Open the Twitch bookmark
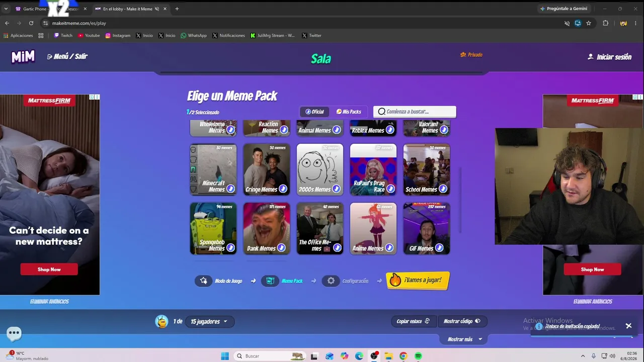644x362 pixels. click(63, 36)
